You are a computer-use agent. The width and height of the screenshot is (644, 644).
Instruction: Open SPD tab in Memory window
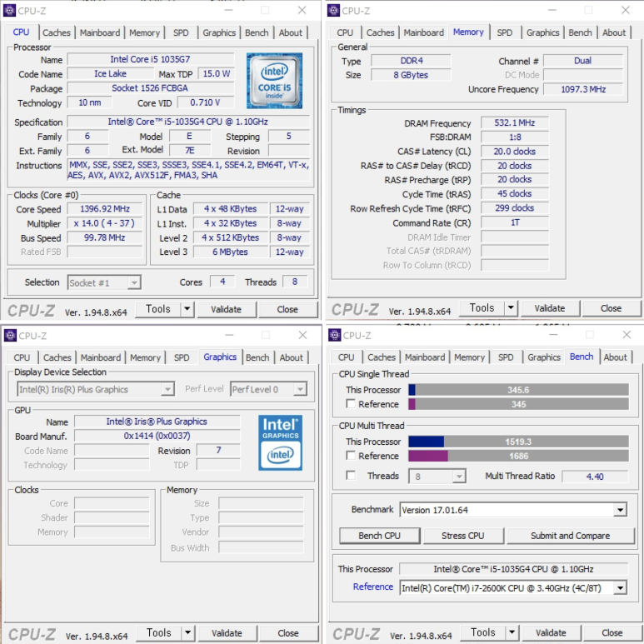click(504, 32)
